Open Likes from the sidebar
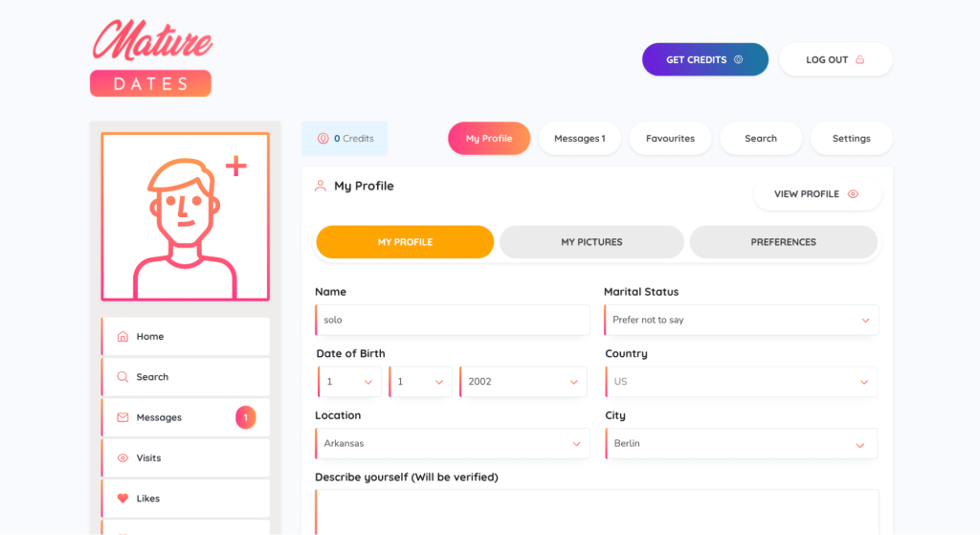Viewport: 980px width, 535px height. pyautogui.click(x=186, y=498)
